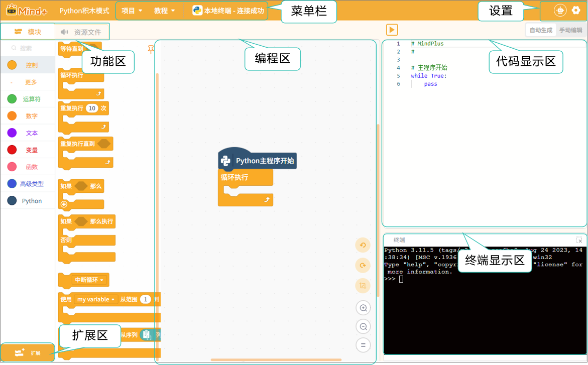This screenshot has width=588, height=365.
Task: Add else branch with plus on 如果 block
Action: (x=64, y=204)
